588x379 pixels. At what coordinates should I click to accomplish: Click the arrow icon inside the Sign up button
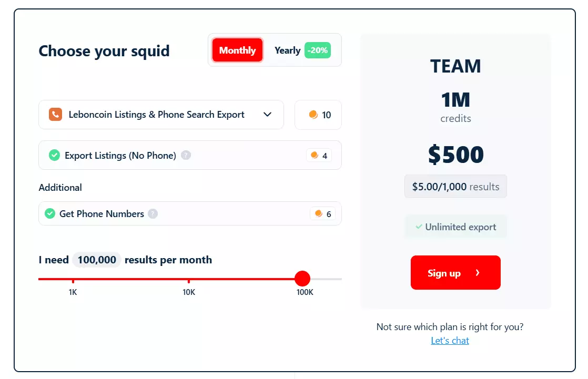(478, 273)
